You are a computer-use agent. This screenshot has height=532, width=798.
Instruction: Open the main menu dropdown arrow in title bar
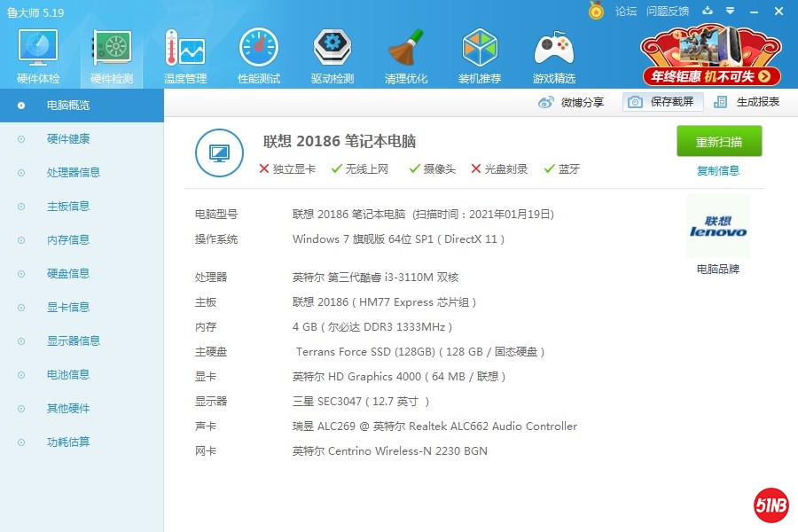(731, 11)
